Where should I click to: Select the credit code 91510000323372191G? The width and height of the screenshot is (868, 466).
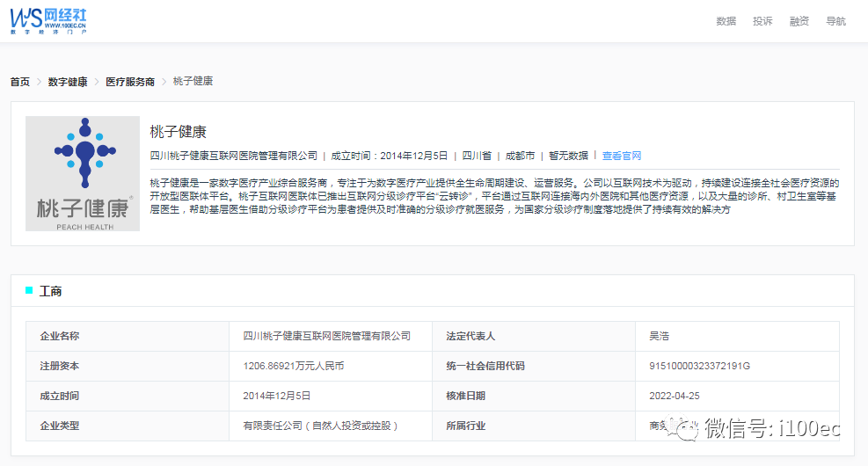click(x=699, y=366)
